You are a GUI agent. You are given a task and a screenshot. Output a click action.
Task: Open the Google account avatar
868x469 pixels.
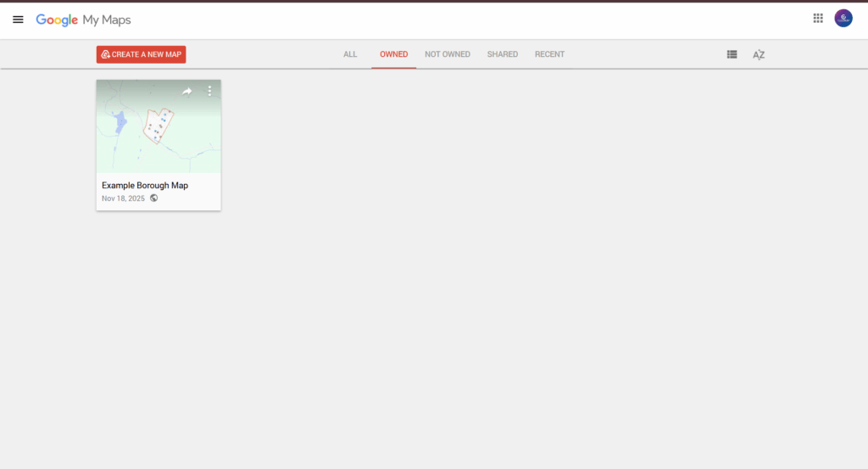coord(843,19)
